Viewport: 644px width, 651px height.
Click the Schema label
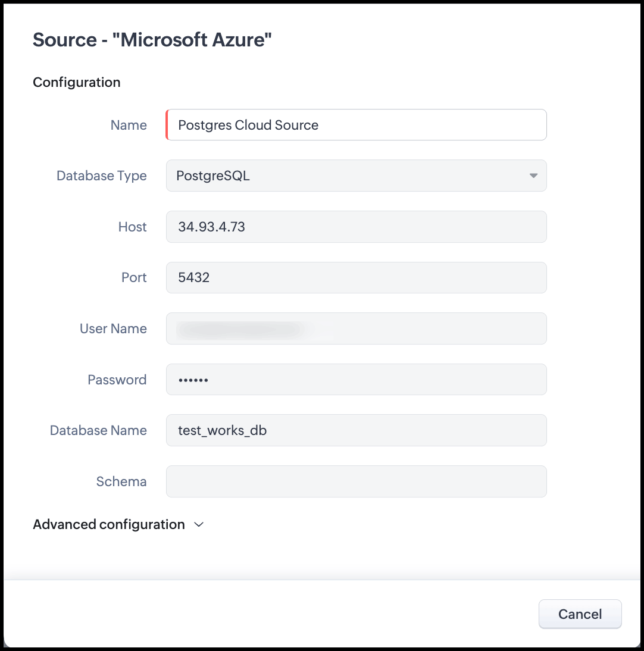pyautogui.click(x=121, y=481)
